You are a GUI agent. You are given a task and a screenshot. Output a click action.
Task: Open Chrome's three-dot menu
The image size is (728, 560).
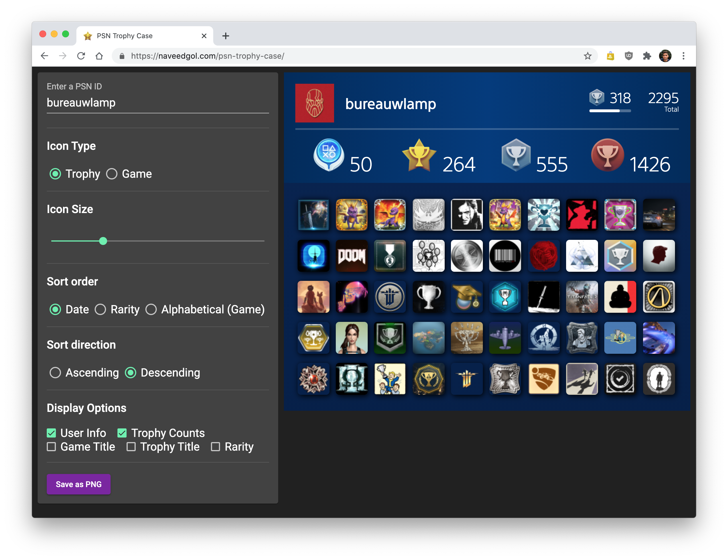683,56
